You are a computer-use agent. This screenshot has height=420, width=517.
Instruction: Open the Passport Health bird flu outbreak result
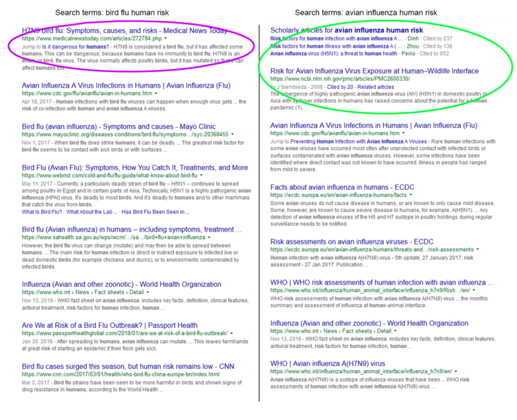[110, 325]
